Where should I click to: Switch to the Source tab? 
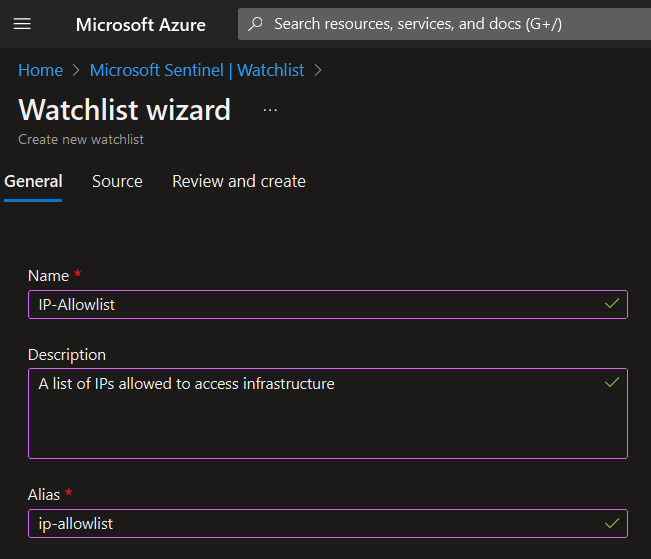[117, 181]
